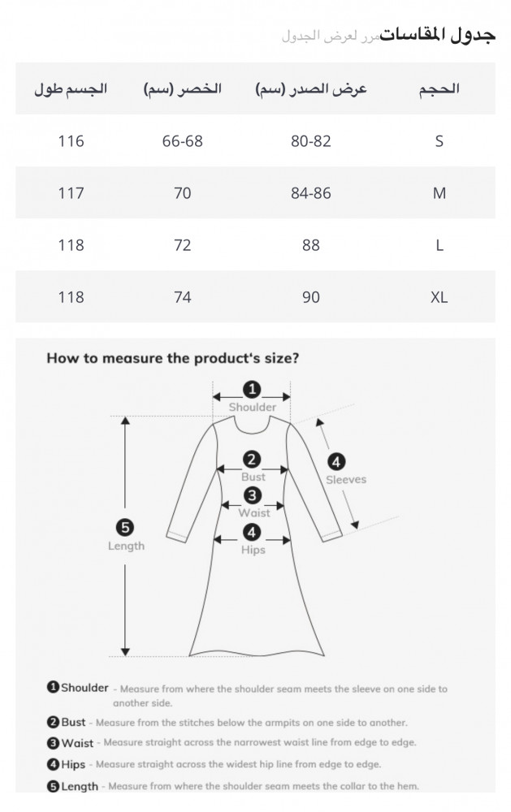
Task: Click the الحجم size column header
Action: click(439, 89)
